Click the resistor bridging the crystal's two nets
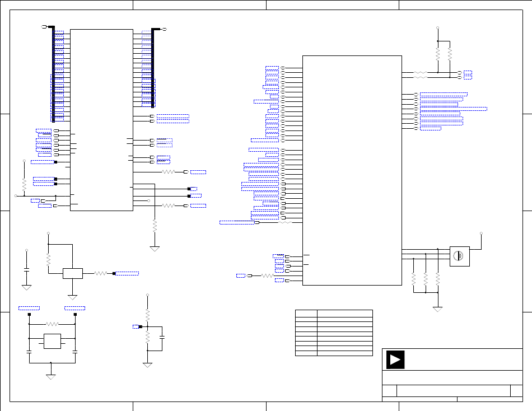 pyautogui.click(x=52, y=324)
